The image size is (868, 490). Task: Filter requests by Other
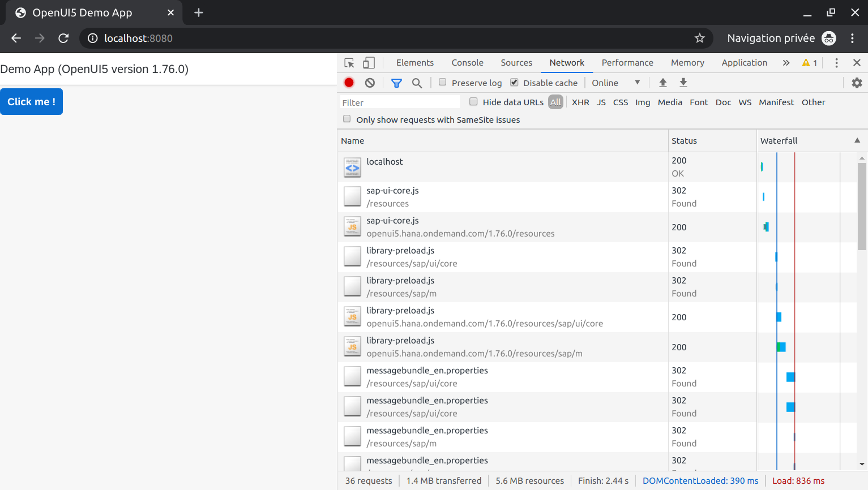(x=813, y=102)
